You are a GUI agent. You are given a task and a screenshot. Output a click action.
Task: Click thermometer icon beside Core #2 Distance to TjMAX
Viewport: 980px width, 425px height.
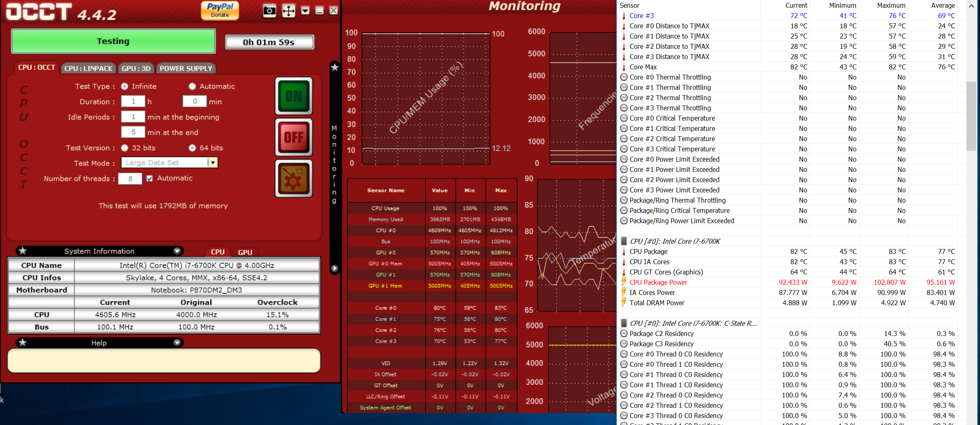click(624, 46)
